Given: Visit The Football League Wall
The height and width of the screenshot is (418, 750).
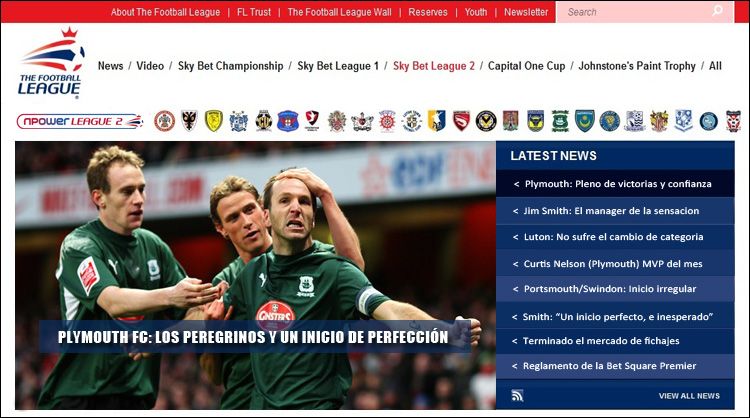Looking at the screenshot, I should pyautogui.click(x=340, y=12).
